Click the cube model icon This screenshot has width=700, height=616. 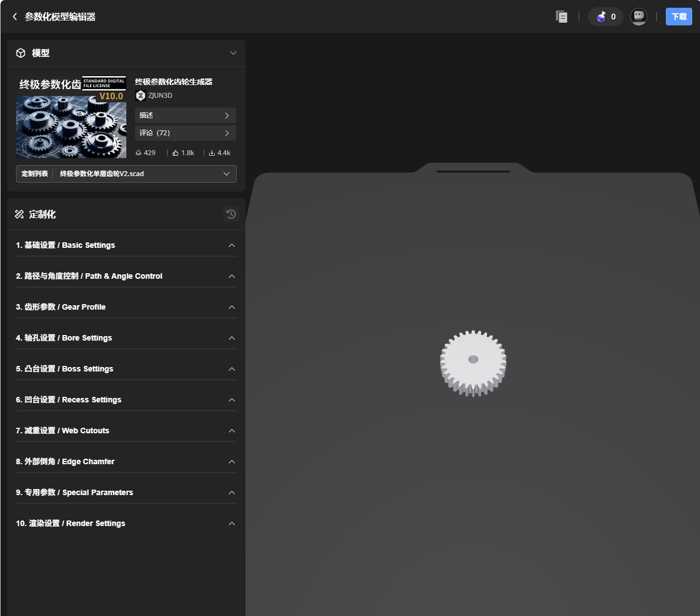click(20, 53)
